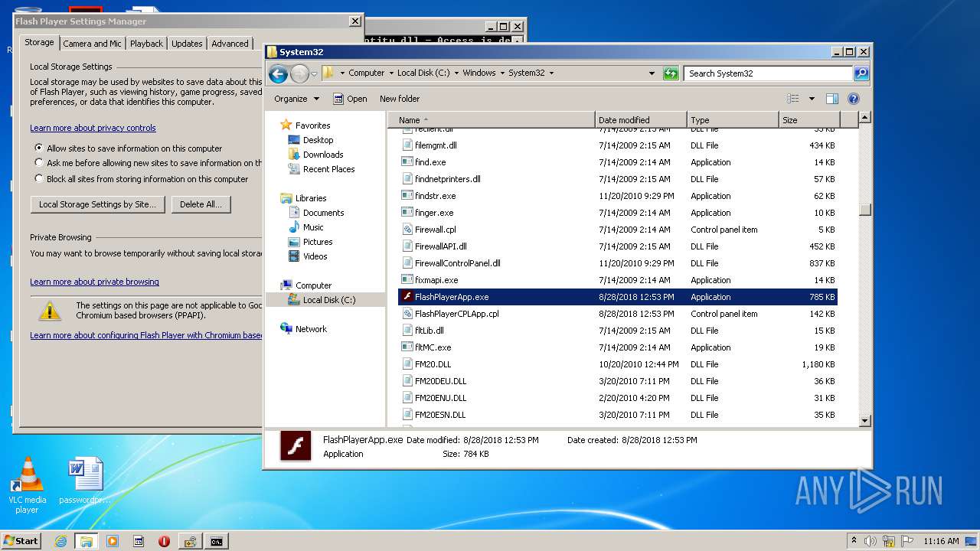Open Windows Media Player taskbar icon
The image size is (980, 551).
click(x=113, y=541)
